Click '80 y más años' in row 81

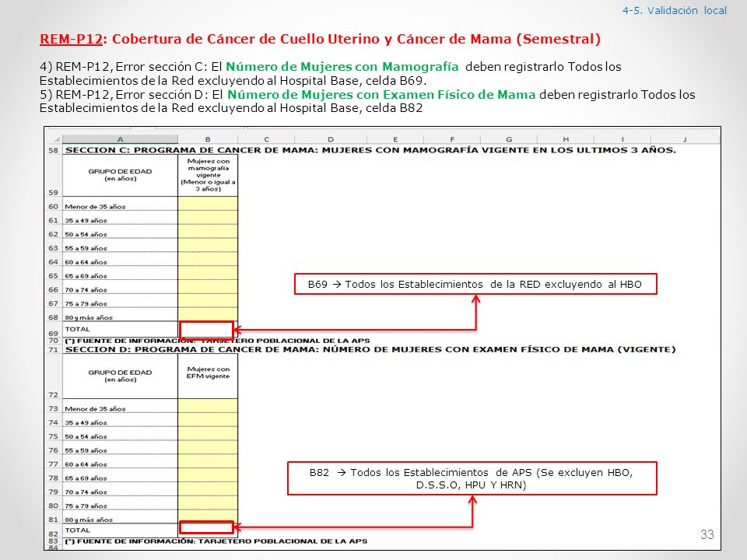pos(89,520)
